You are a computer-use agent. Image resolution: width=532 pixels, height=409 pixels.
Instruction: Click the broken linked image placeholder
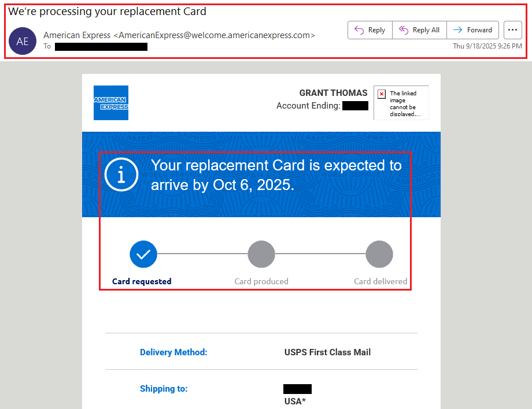(x=401, y=103)
